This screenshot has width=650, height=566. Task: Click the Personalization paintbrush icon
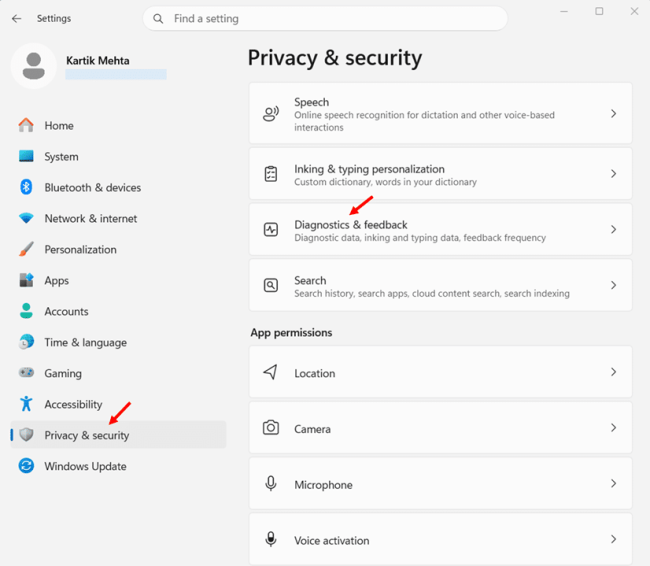click(x=26, y=249)
